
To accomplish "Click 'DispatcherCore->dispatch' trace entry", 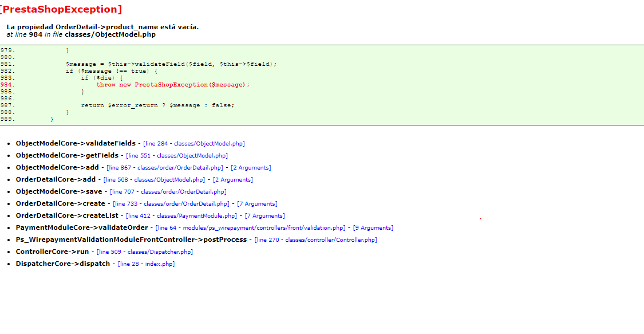I will pos(63,264).
